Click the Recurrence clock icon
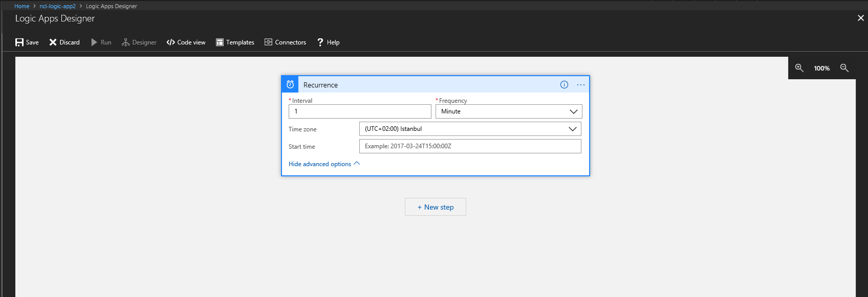 [x=290, y=84]
